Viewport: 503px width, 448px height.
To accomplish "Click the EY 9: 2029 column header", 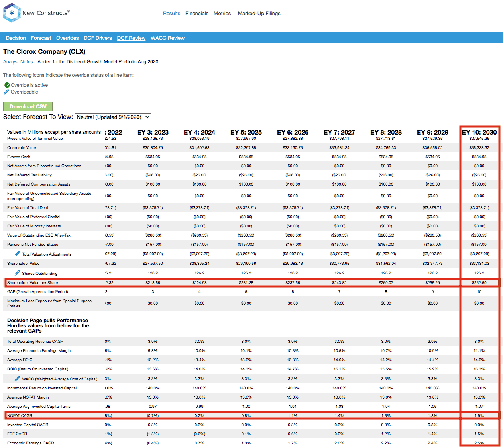I will point(432,132).
